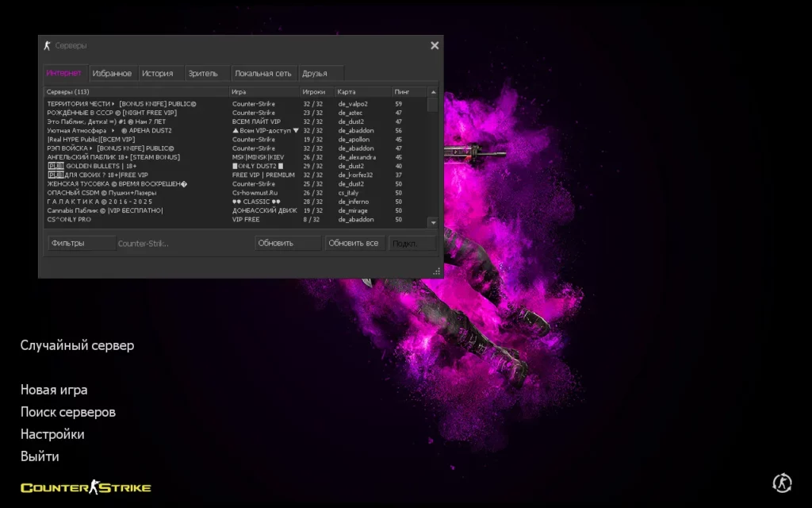Select the Локальная сеть tab

tap(263, 74)
